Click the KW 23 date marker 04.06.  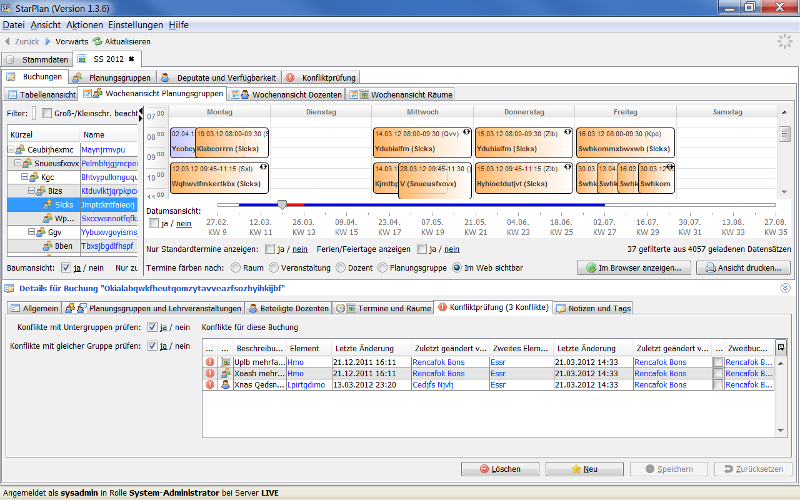click(518, 227)
